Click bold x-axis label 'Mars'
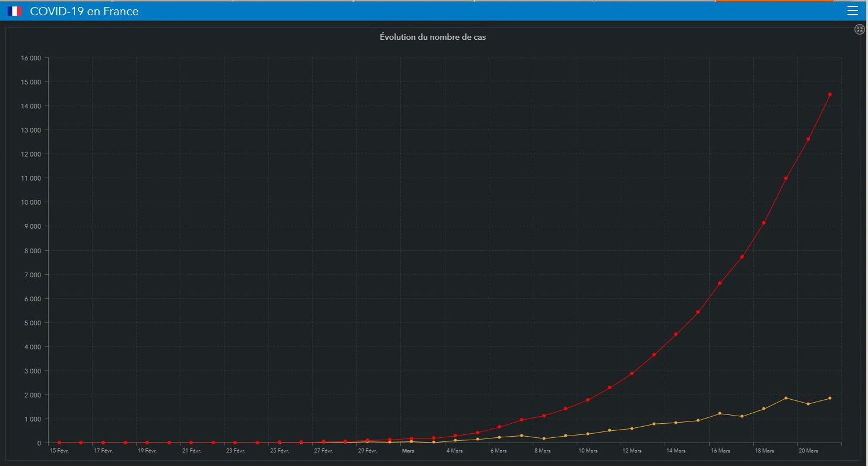This screenshot has width=868, height=466. click(408, 451)
